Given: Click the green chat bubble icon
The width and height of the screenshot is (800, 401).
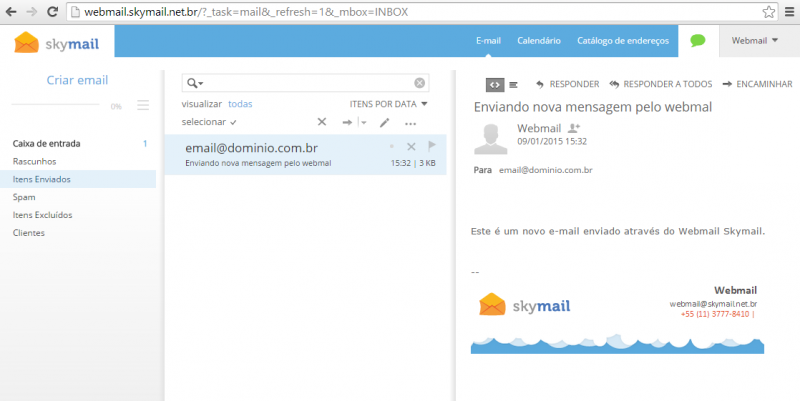Looking at the screenshot, I should click(697, 41).
